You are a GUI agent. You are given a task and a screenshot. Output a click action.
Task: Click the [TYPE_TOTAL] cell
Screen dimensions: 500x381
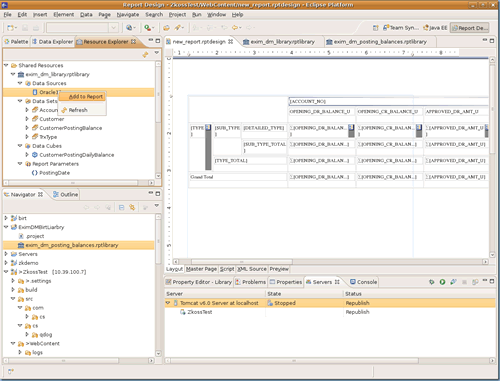pos(250,161)
